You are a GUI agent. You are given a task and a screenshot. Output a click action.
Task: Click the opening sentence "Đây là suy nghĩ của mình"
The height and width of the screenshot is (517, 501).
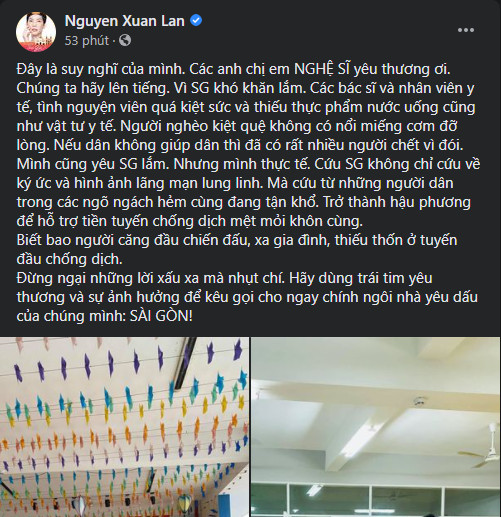(100, 69)
